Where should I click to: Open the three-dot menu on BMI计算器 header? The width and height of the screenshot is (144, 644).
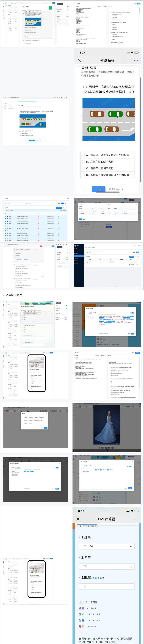136,519
